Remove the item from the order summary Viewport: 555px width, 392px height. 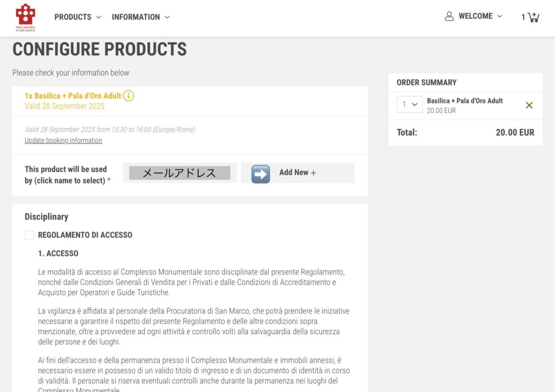pos(529,105)
